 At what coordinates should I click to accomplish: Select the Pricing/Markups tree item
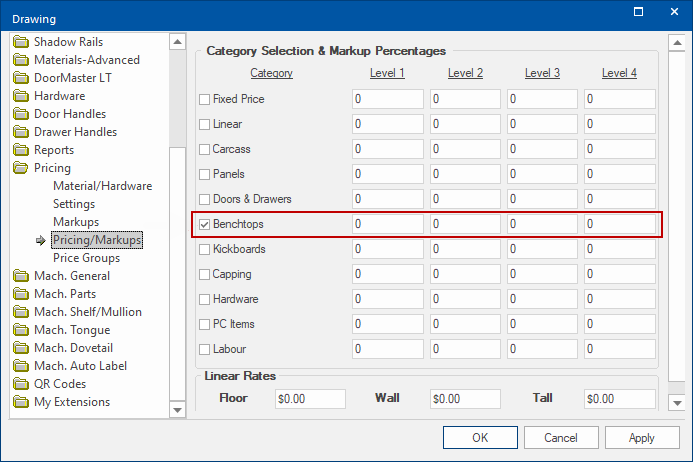tap(97, 240)
